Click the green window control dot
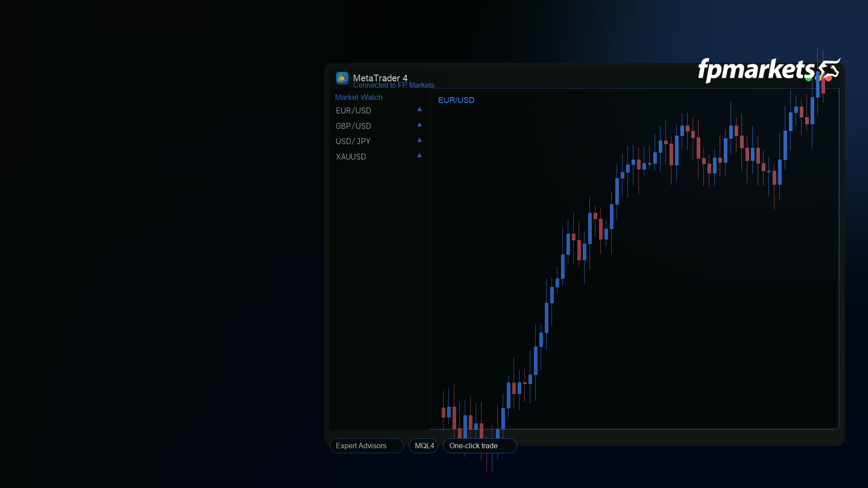The height and width of the screenshot is (488, 868). click(808, 79)
